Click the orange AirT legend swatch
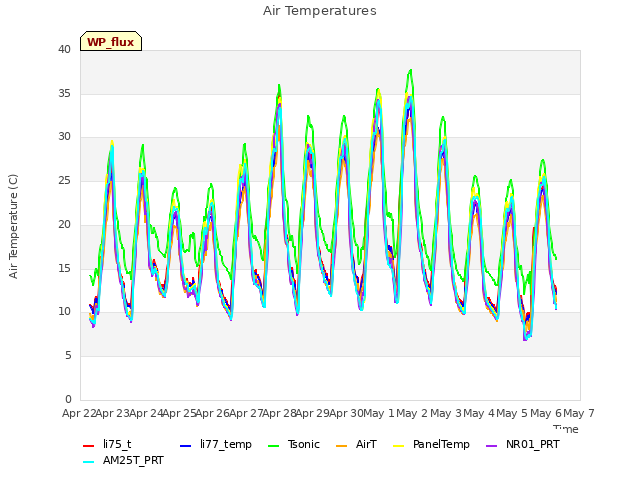This screenshot has width=640, height=480. coord(341,446)
